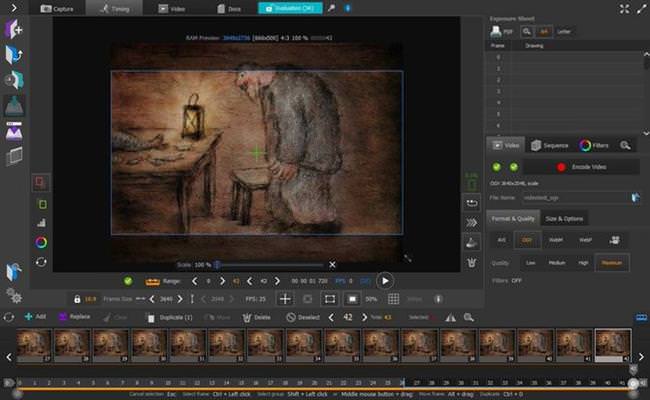650x400 pixels.
Task: Click the Encode Video button
Action: tap(582, 167)
